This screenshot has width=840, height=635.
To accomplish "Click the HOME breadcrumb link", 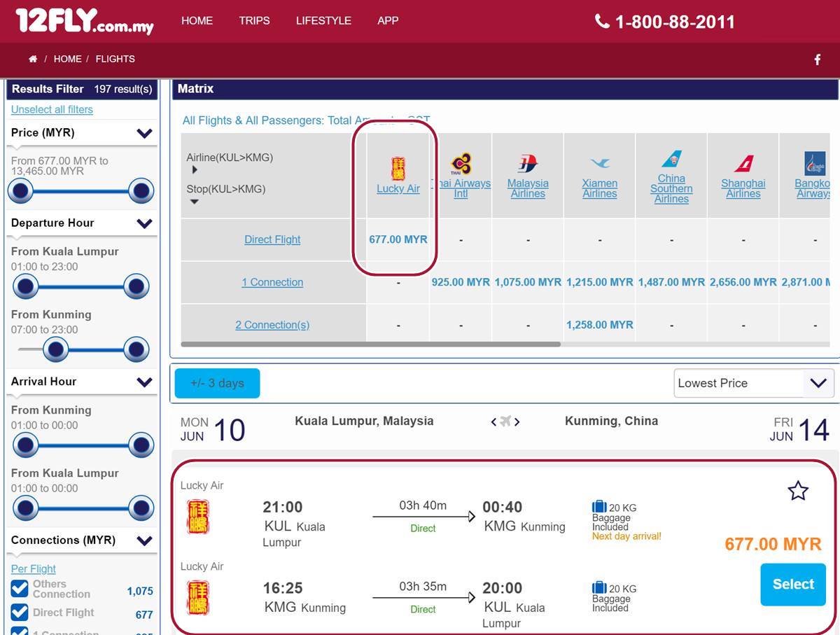I will point(67,59).
